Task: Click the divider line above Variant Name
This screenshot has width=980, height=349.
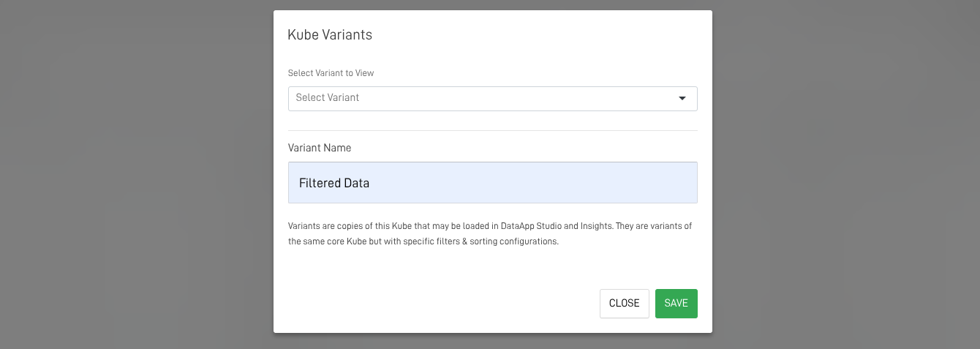Action: 492,130
